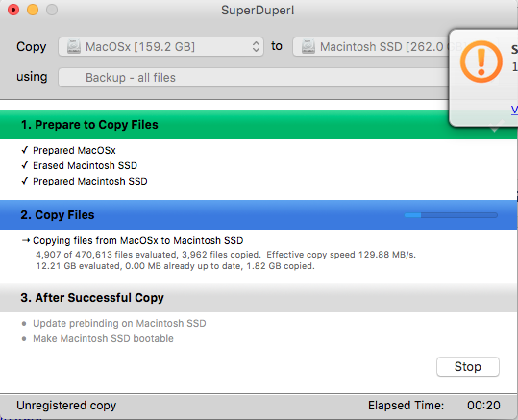Click the Prepared Macintosh SSD step
Viewport: 518px width, 420px height.
click(90, 181)
